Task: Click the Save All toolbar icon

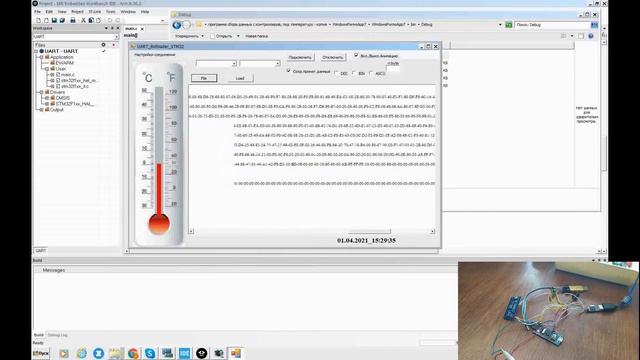Action: click(x=62, y=20)
